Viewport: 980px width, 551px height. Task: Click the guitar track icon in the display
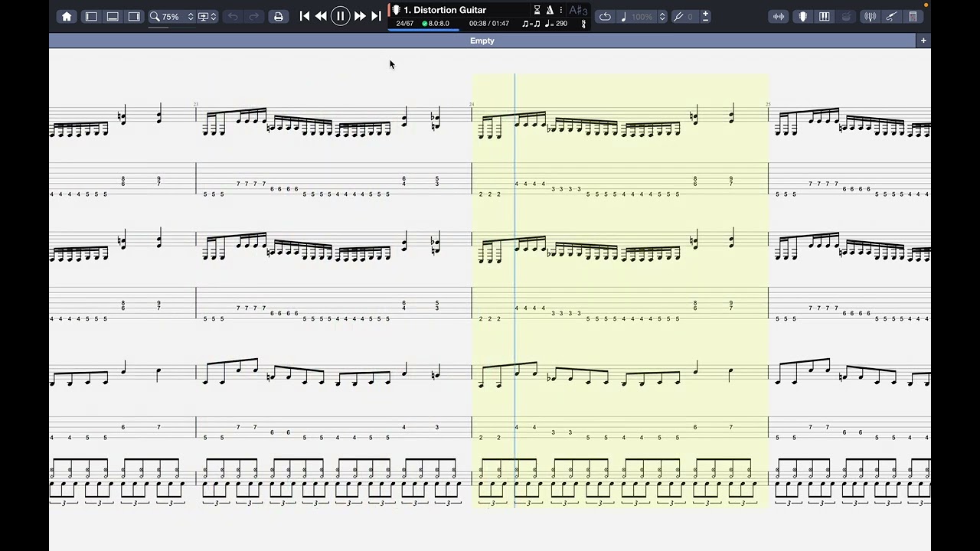tap(396, 10)
